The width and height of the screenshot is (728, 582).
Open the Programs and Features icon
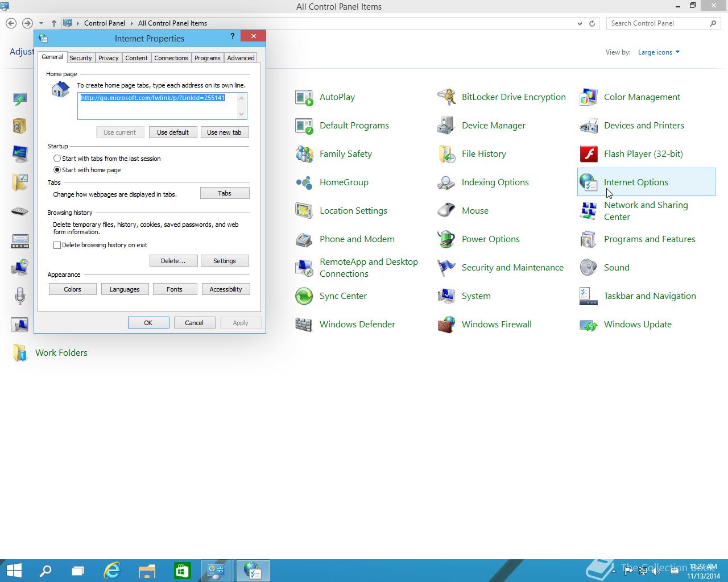589,239
